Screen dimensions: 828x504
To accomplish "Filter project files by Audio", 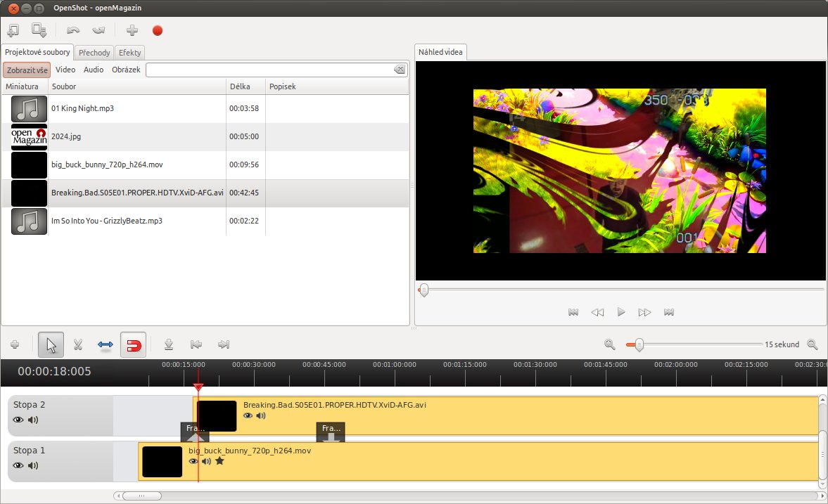I will pyautogui.click(x=94, y=70).
